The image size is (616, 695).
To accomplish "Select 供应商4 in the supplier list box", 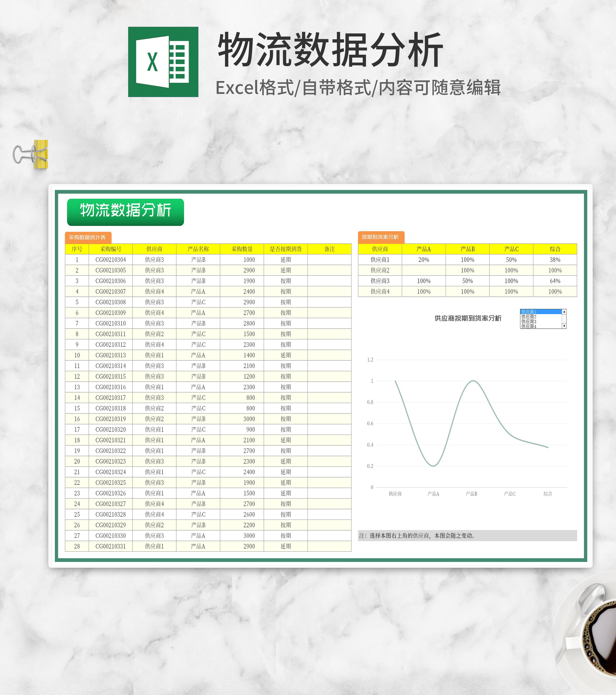I will pyautogui.click(x=529, y=326).
